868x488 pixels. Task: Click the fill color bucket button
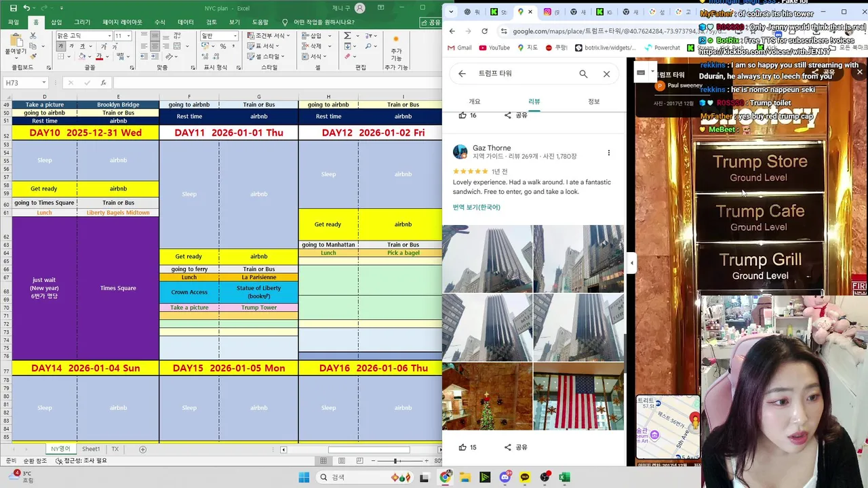coord(81,57)
